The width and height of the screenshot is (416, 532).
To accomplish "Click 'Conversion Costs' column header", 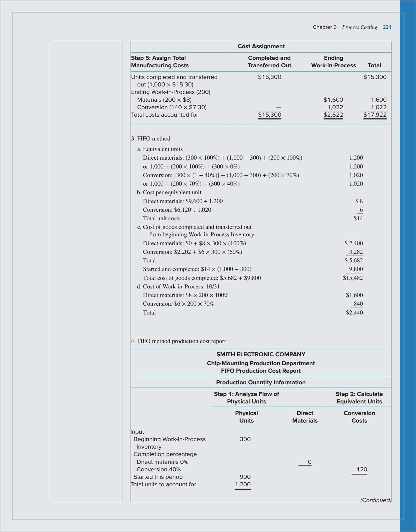I will [x=359, y=417].
